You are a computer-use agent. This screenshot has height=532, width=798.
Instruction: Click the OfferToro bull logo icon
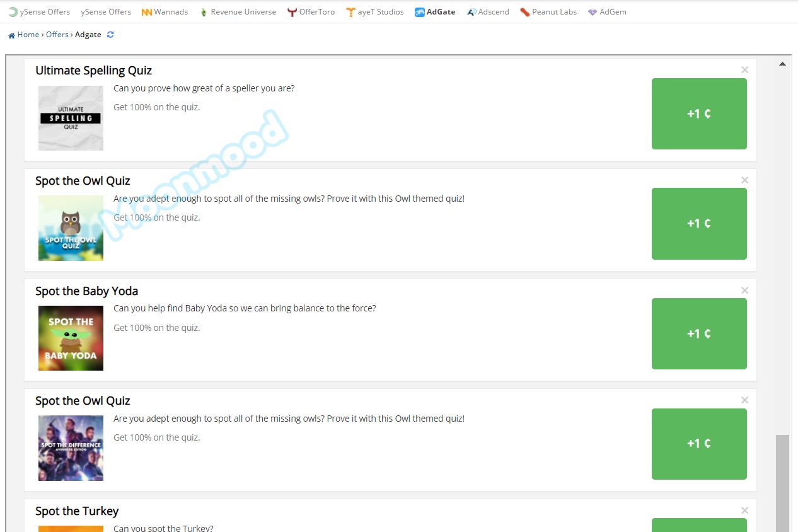(x=292, y=12)
